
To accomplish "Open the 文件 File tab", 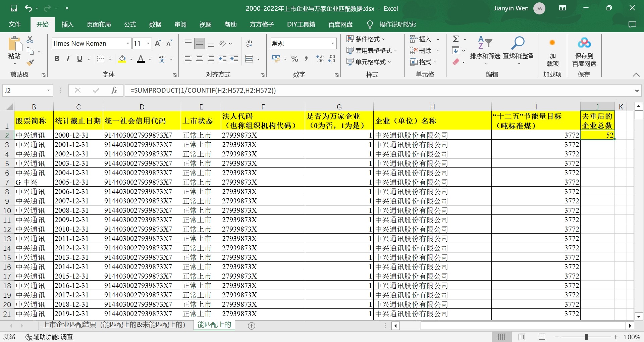I will point(15,25).
